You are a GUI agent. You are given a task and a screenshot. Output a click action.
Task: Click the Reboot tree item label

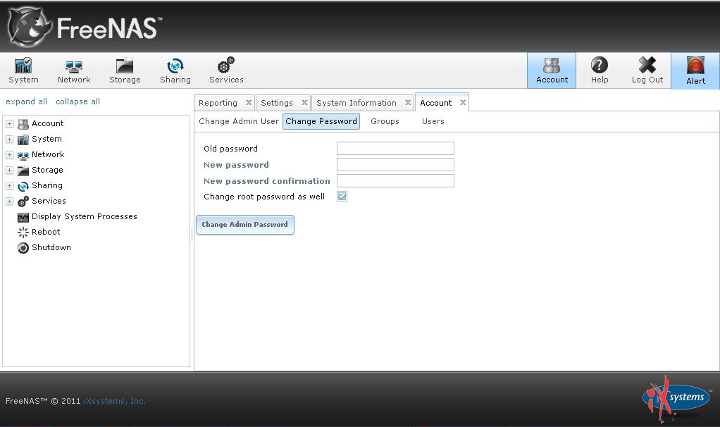point(45,232)
